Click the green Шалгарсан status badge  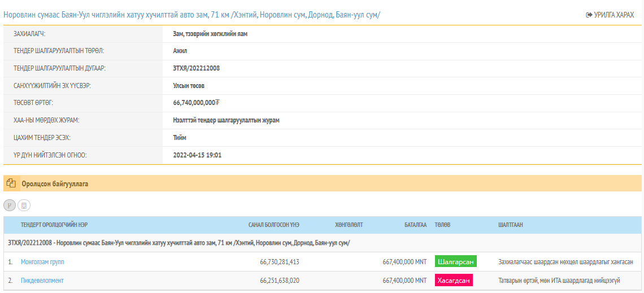(x=455, y=261)
